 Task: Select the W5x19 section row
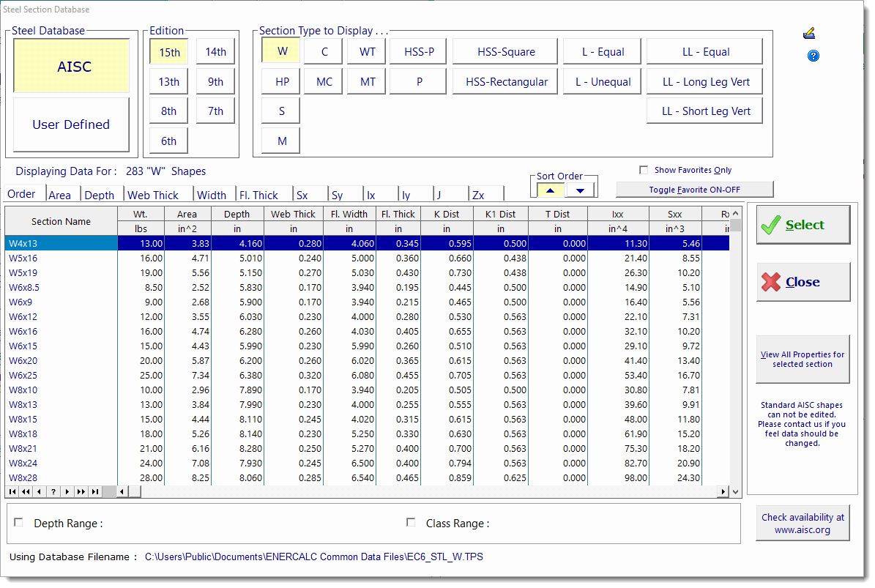(367, 273)
